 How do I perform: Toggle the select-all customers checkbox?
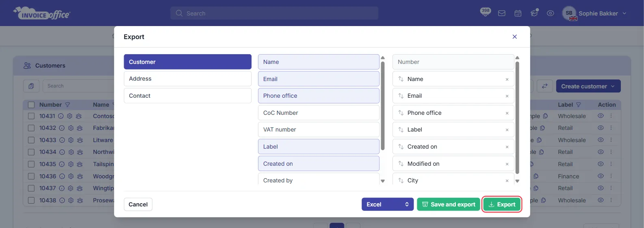[31, 105]
